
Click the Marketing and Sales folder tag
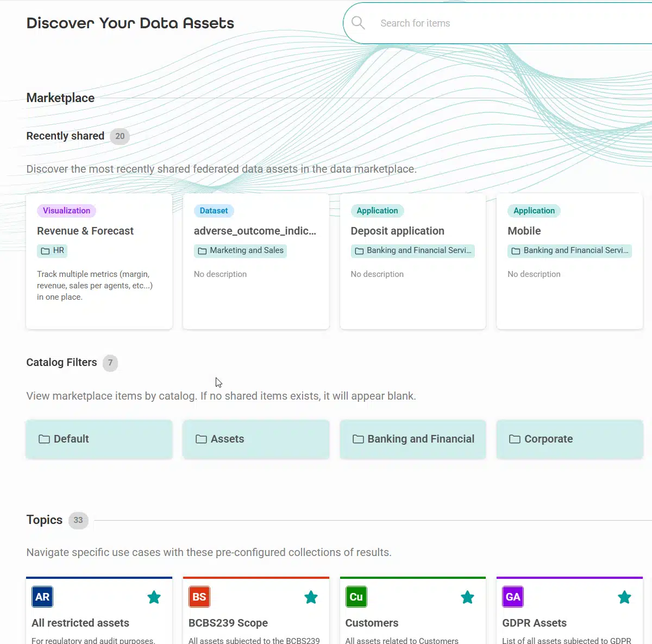click(240, 250)
